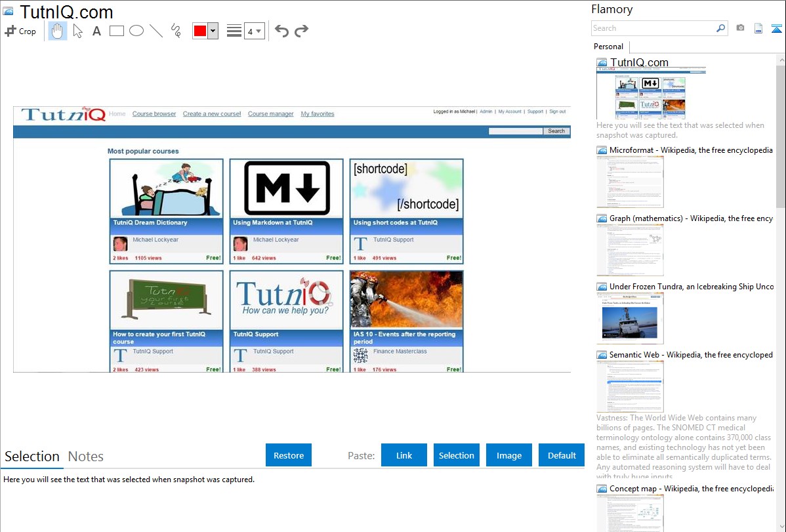The height and width of the screenshot is (532, 786).
Task: Click the magnifier search icon
Action: [x=720, y=28]
